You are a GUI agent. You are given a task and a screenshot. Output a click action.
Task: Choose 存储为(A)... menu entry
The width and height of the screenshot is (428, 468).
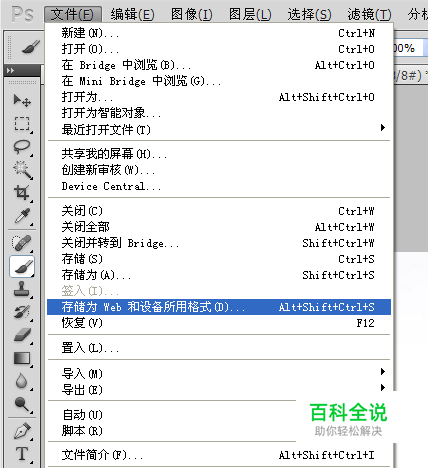(x=219, y=275)
